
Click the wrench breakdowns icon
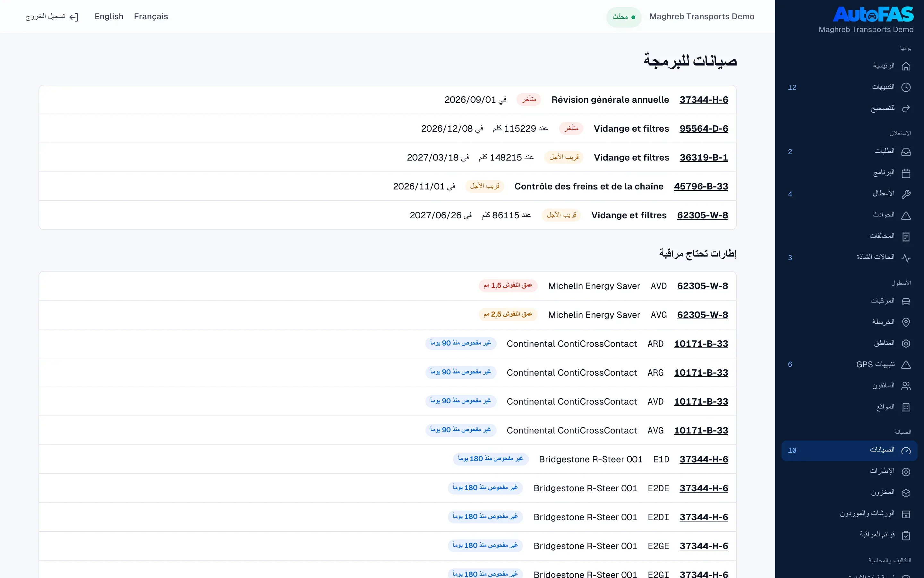coord(906,194)
